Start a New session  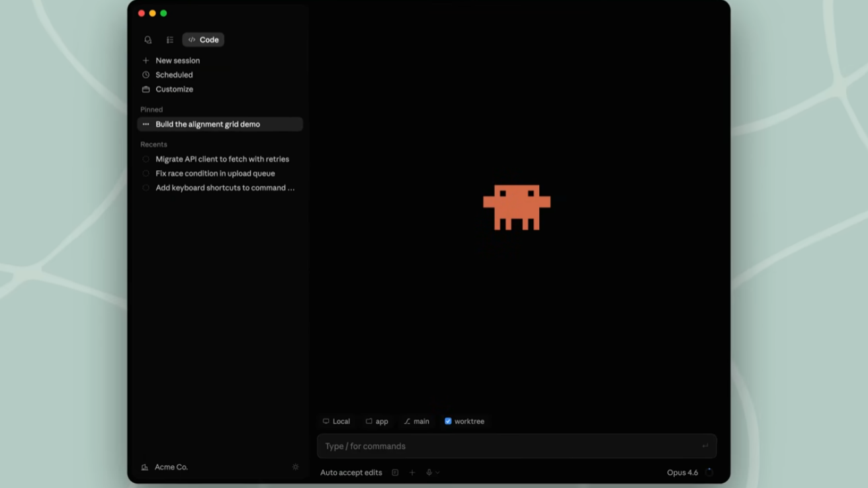[177, 60]
